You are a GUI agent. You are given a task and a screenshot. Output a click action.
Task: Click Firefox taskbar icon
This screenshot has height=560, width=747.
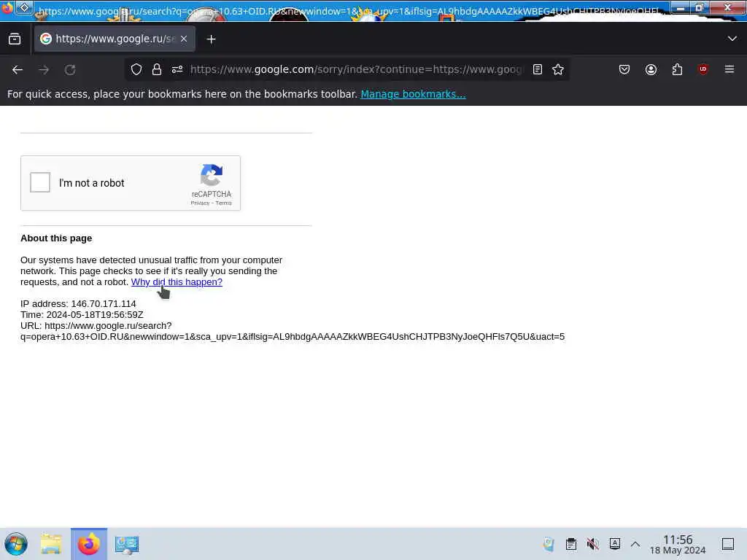click(x=89, y=544)
